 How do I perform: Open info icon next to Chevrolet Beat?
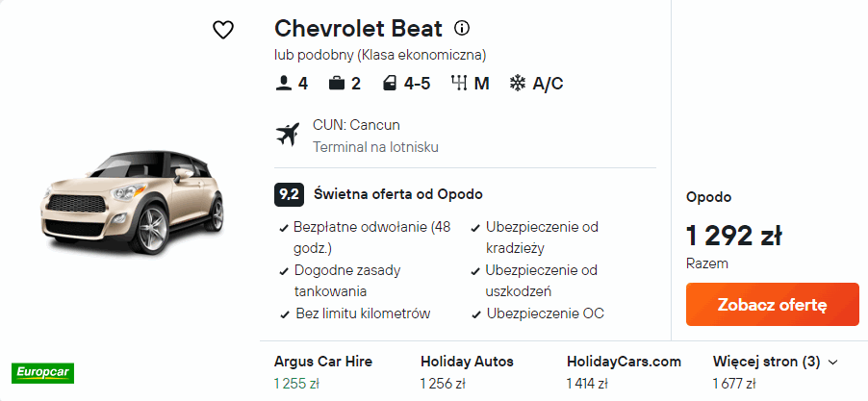pyautogui.click(x=462, y=28)
